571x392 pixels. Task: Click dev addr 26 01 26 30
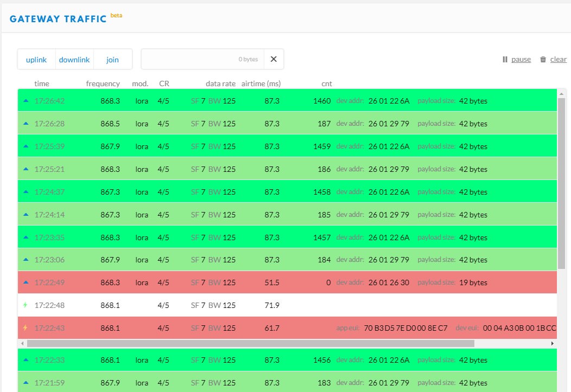pyautogui.click(x=389, y=282)
